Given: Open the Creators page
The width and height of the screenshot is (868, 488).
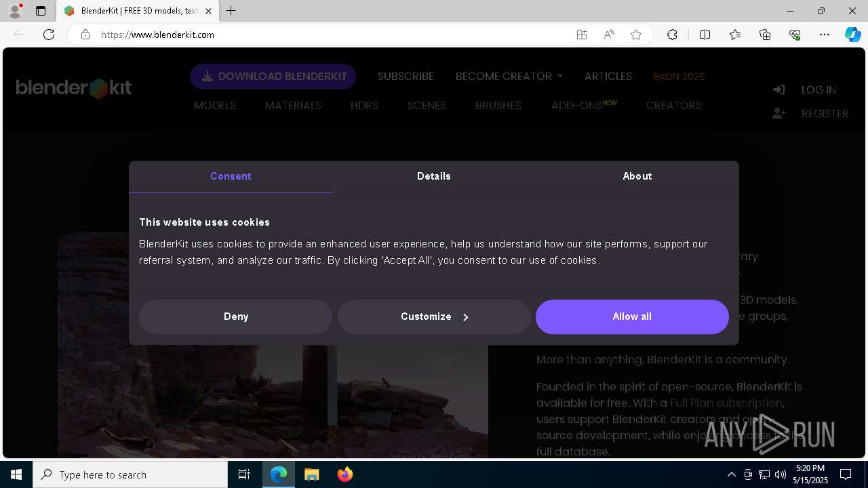Looking at the screenshot, I should pos(674,105).
